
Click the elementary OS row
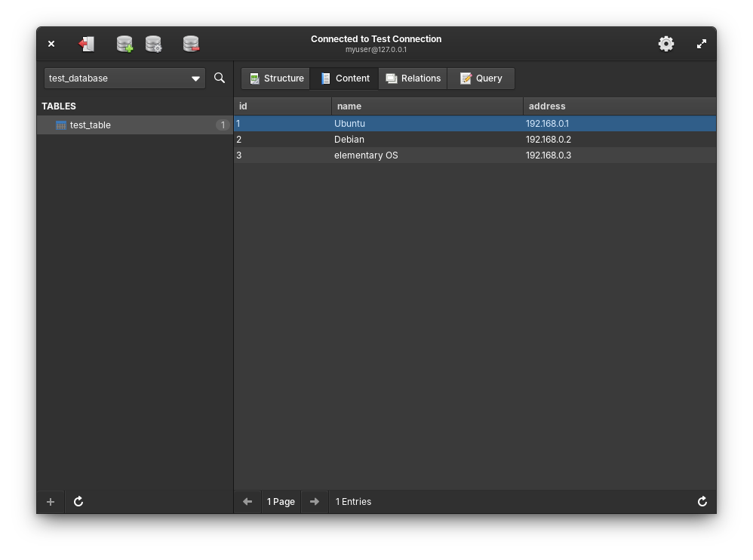[x=366, y=155]
